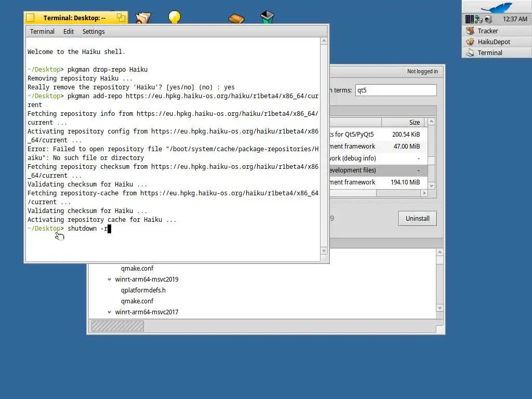This screenshot has width=532, height=399.
Task: Click Not logged in in HaikuDepot
Action: [422, 71]
